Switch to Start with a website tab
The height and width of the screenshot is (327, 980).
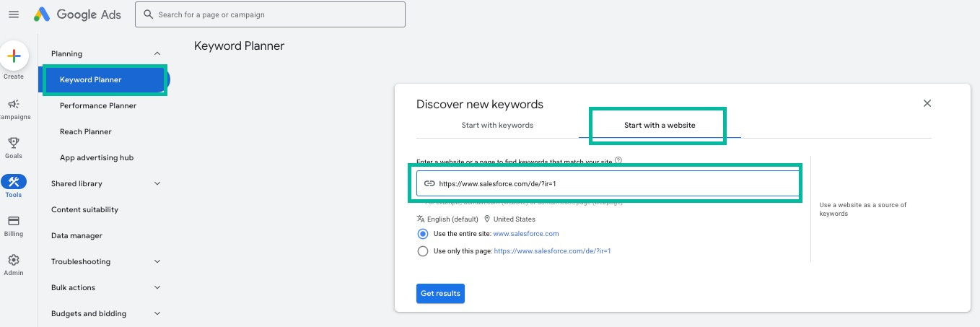[660, 125]
